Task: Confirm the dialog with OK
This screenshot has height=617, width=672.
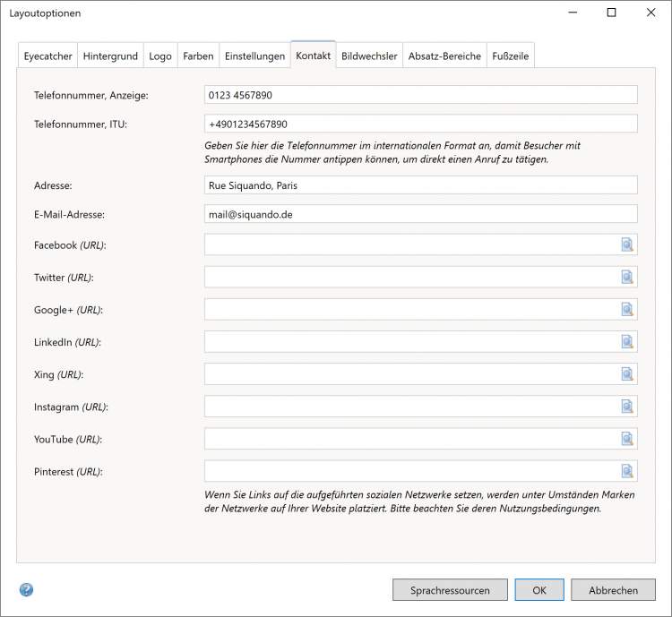Action: (x=539, y=590)
